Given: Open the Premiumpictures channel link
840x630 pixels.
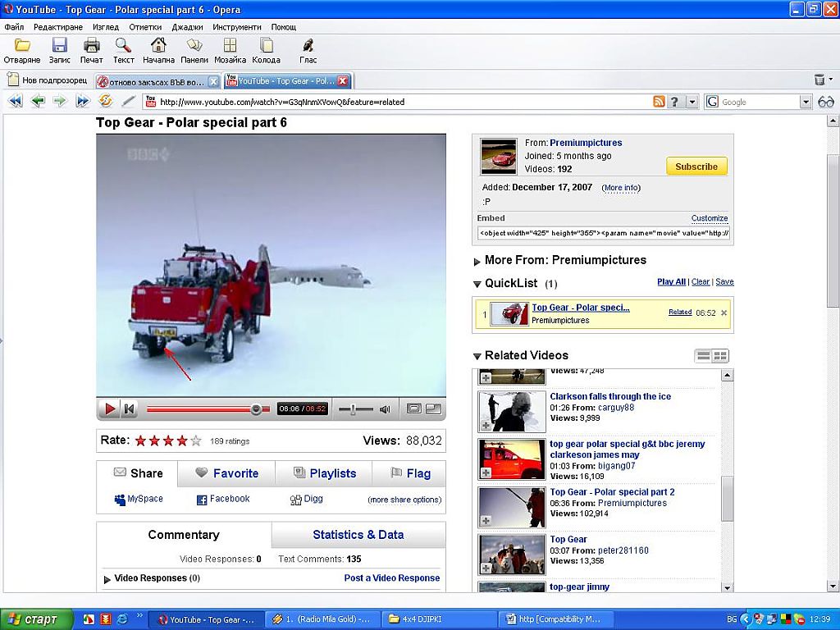Looking at the screenshot, I should tap(586, 143).
